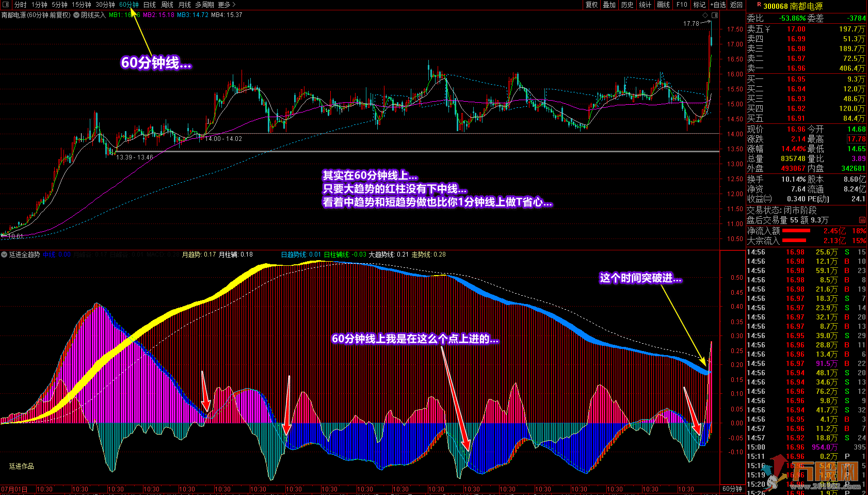868x495 pixels.
Task: Click the 最高 17.78 value
Action: point(856,139)
